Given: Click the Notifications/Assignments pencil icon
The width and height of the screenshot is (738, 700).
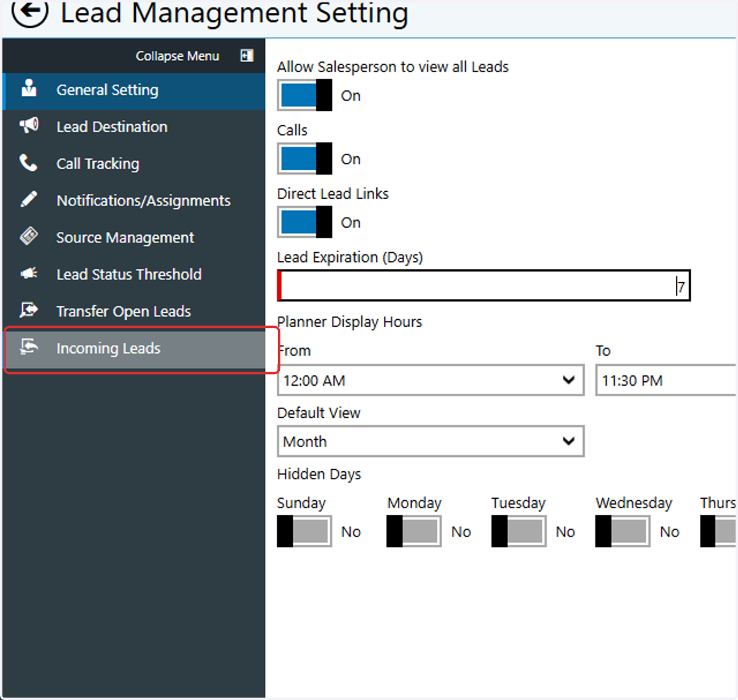Looking at the screenshot, I should (x=28, y=199).
